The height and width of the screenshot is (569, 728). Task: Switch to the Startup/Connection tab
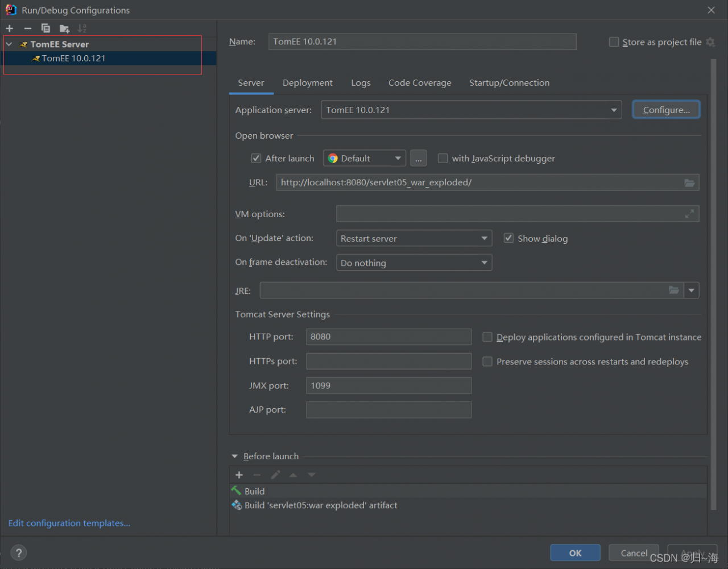tap(509, 83)
